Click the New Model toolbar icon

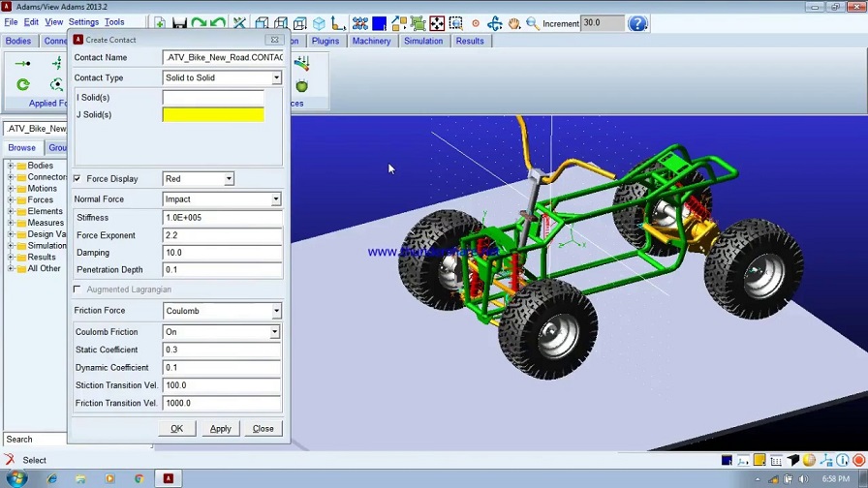(160, 23)
